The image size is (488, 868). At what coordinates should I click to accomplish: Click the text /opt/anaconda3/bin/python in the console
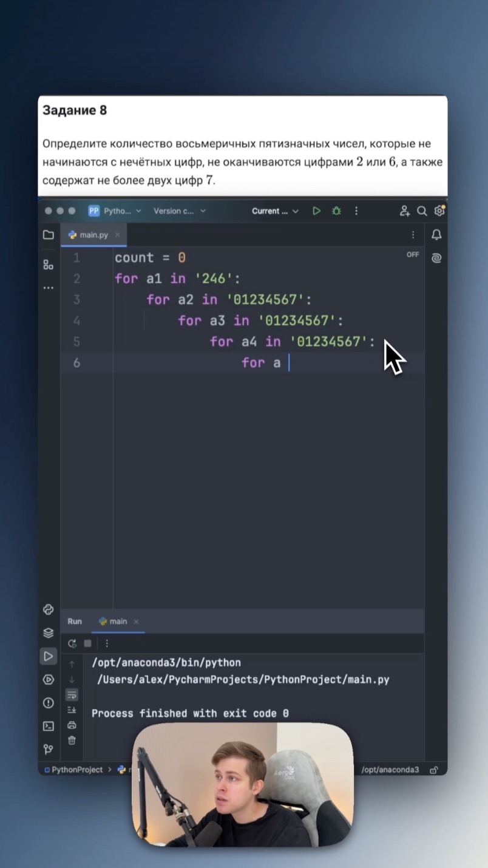(x=166, y=663)
